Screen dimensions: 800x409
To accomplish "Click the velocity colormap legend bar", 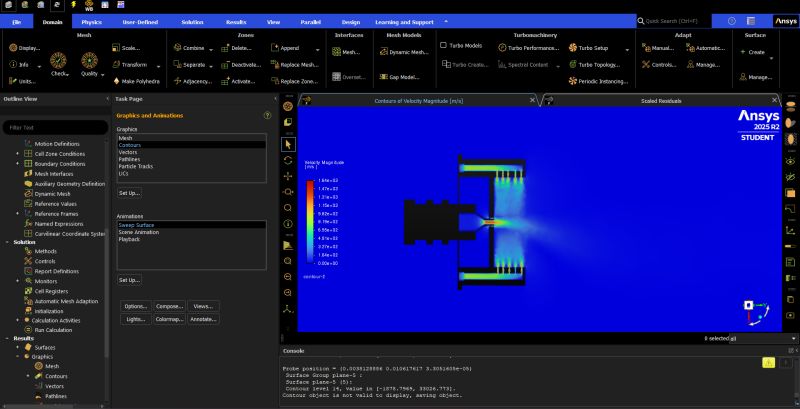I will (310, 222).
